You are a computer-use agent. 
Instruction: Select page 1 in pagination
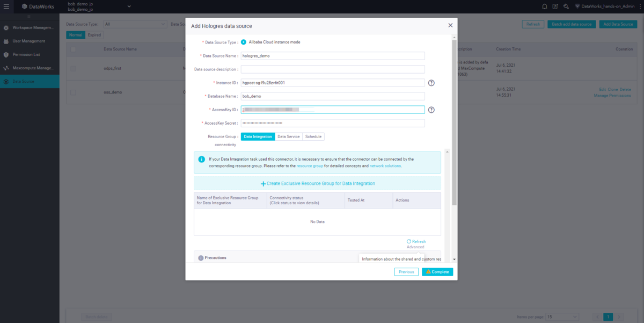point(608,317)
